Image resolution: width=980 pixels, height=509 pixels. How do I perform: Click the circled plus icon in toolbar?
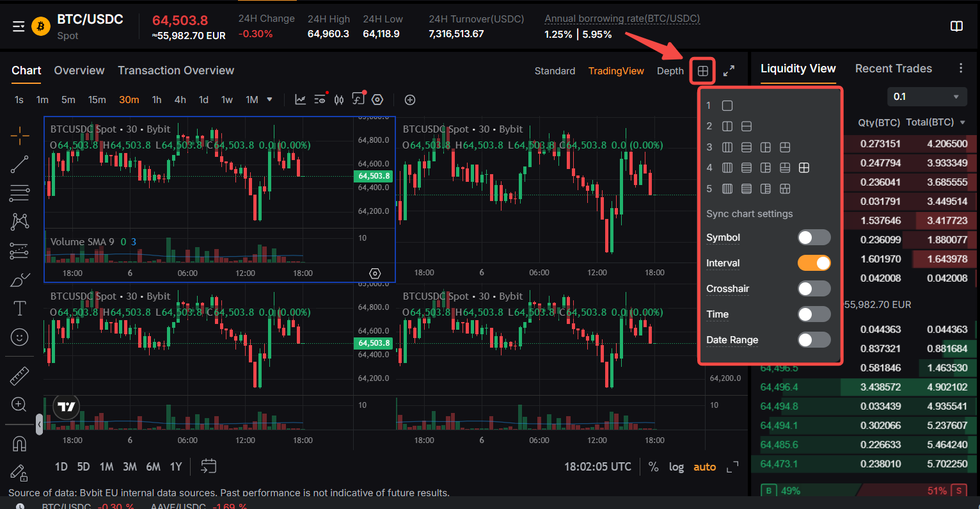point(410,99)
